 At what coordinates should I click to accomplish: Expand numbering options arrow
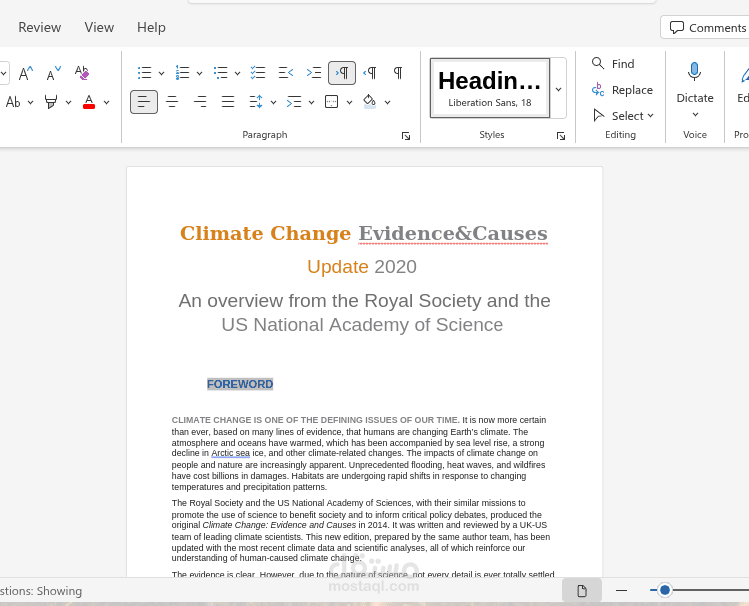[x=200, y=74]
